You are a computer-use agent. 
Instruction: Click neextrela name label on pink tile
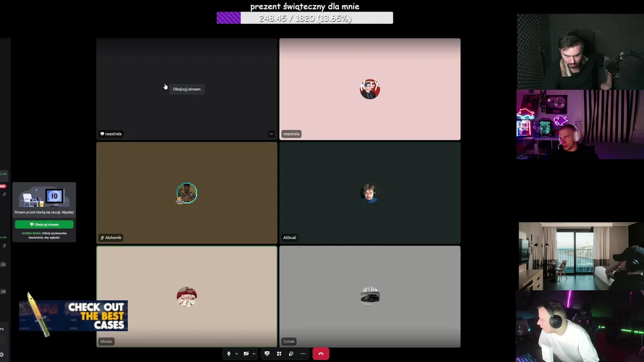(x=291, y=134)
